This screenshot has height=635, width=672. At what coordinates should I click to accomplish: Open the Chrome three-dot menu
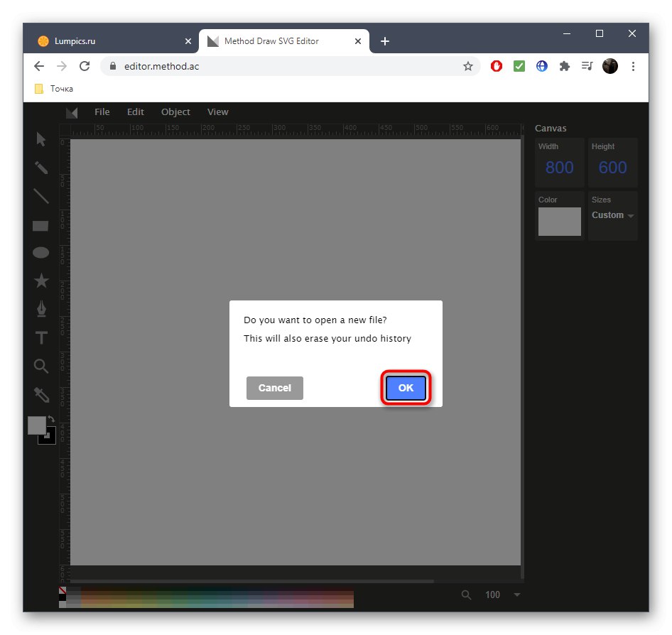[633, 65]
